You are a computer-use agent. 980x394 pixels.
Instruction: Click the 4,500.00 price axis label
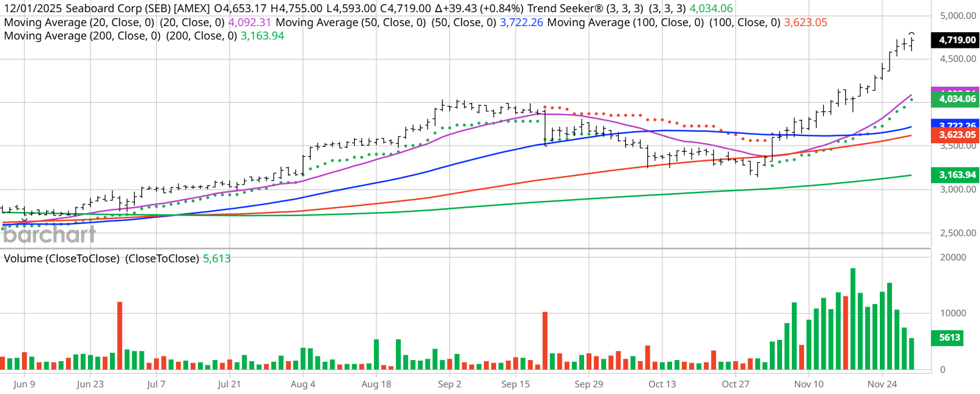958,59
